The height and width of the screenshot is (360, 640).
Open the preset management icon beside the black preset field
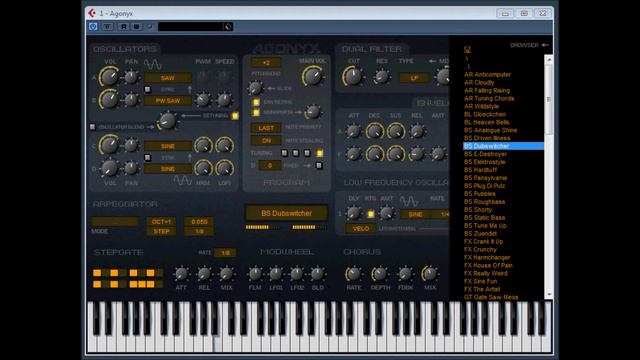(x=228, y=27)
